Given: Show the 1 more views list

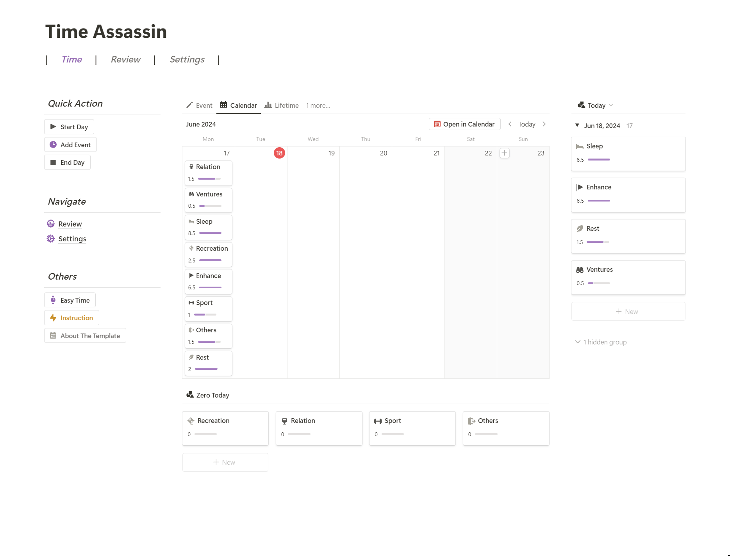Looking at the screenshot, I should 318,105.
